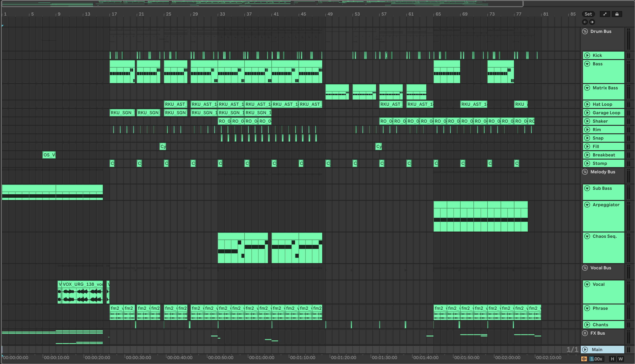The height and width of the screenshot is (364, 635).
Task: Click the Drum Bus volume meter
Action: click(628, 39)
